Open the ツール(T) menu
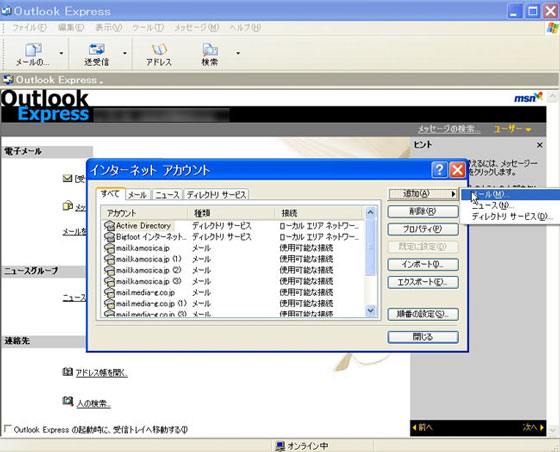Screen dimensions: 560x452 coord(148,27)
